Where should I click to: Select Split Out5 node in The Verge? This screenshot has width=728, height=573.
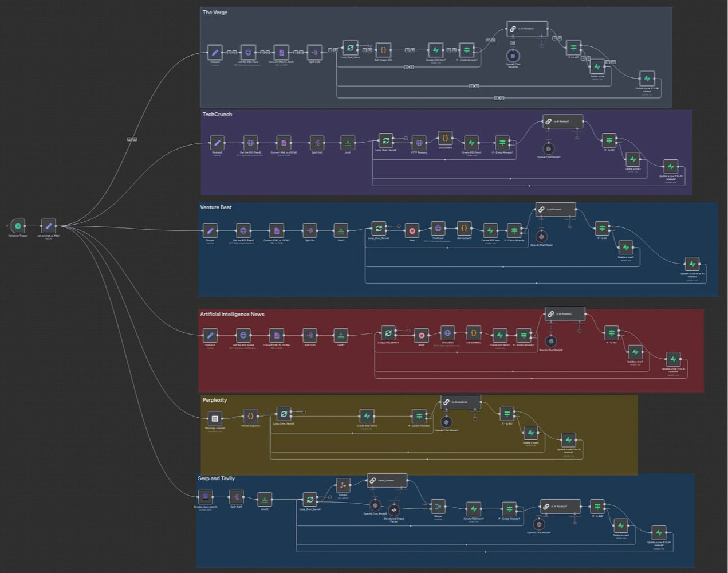[314, 53]
